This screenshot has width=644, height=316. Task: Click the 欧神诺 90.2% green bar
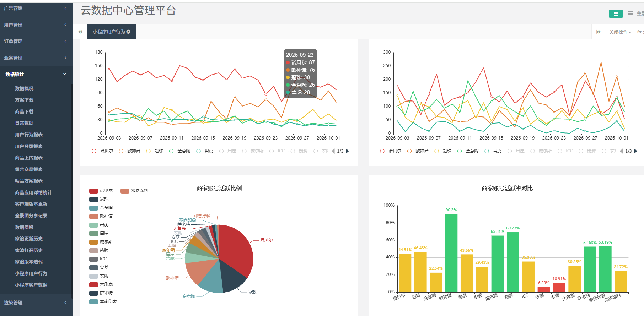(451, 253)
